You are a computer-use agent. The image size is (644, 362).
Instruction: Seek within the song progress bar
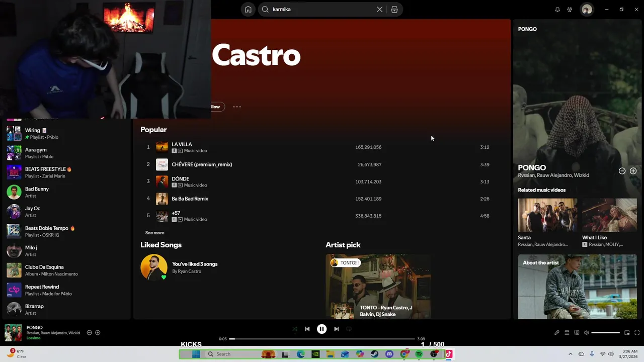tap(322, 339)
